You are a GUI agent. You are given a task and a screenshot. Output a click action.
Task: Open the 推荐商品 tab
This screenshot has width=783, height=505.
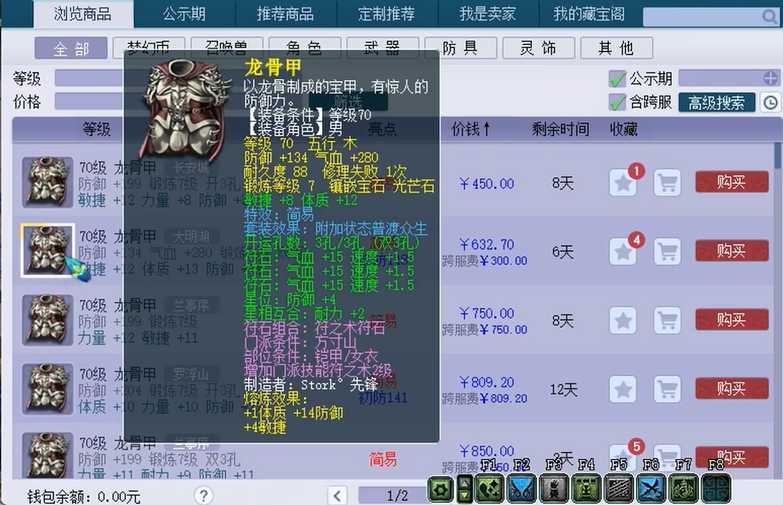(x=286, y=13)
